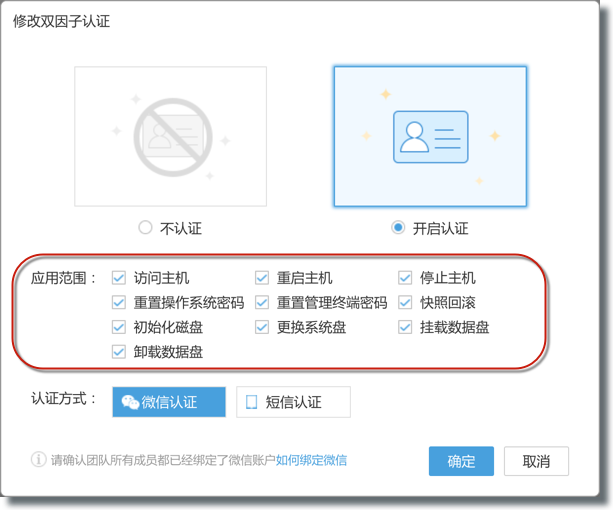Choose 微信认证 as authentication method
The image size is (613, 510).
(x=169, y=402)
